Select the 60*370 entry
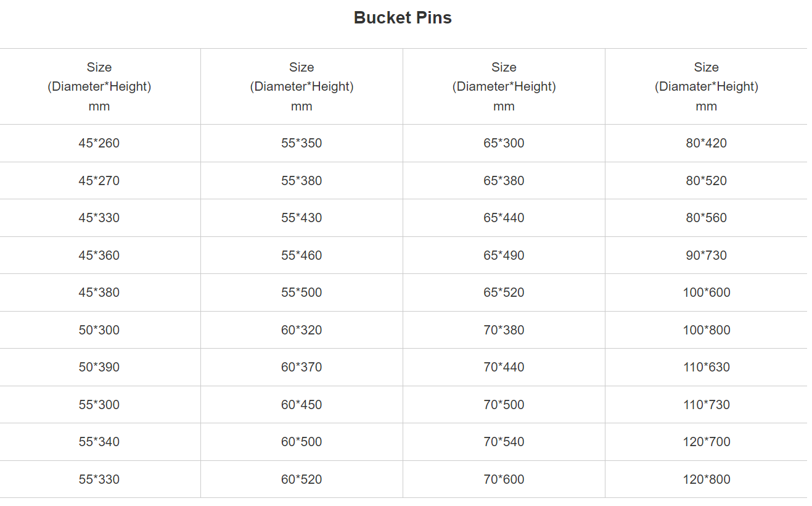The width and height of the screenshot is (812, 506). [x=301, y=367]
